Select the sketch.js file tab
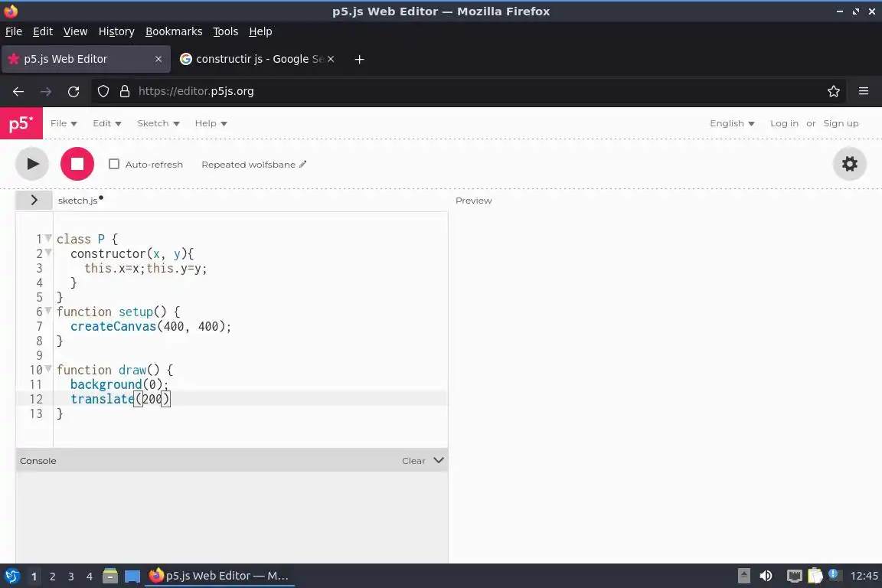 tap(77, 201)
